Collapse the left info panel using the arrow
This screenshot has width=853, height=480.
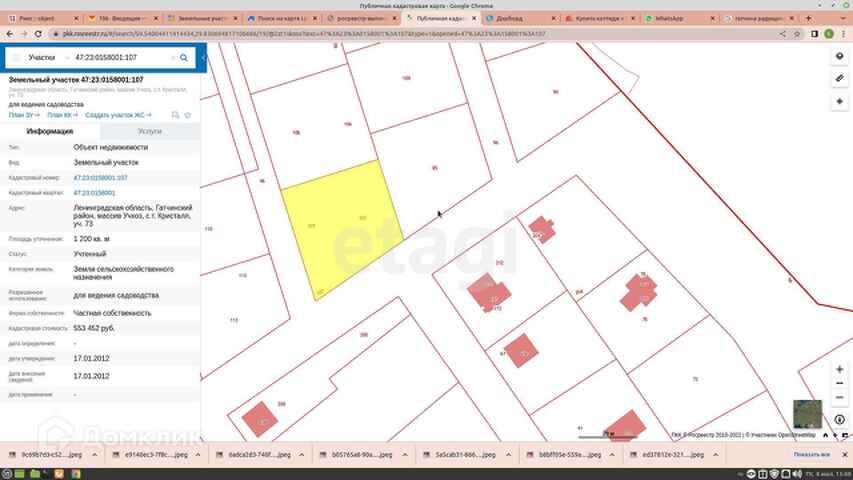coord(203,58)
